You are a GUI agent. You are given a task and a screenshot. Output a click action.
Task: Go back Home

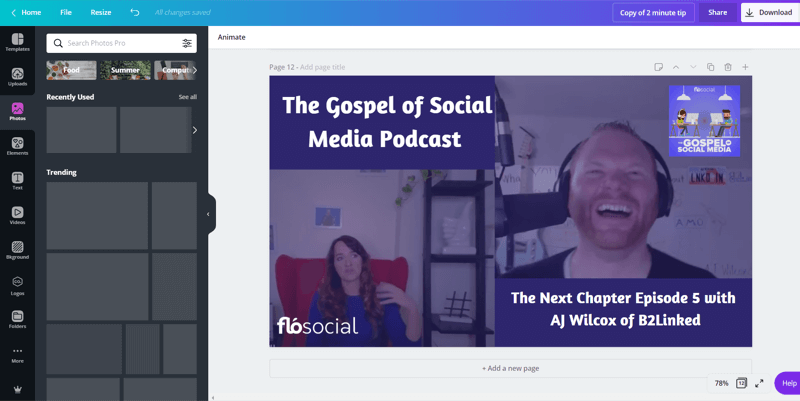26,12
